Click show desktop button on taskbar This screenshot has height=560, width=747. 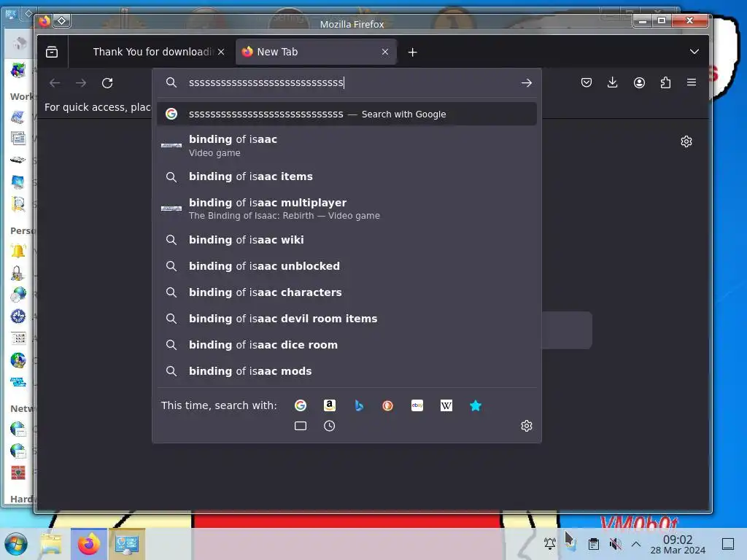[x=728, y=544]
